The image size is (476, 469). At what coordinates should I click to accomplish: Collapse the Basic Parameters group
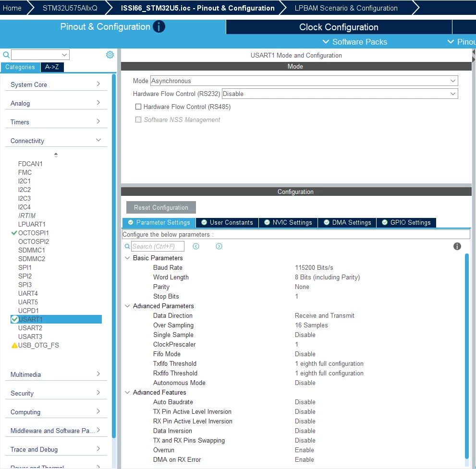127,258
